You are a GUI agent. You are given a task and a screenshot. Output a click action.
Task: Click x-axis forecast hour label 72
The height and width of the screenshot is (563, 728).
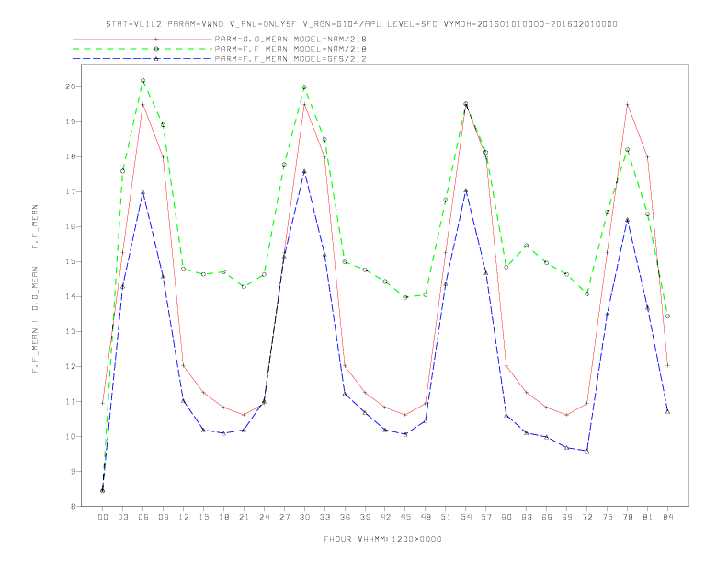tap(586, 517)
